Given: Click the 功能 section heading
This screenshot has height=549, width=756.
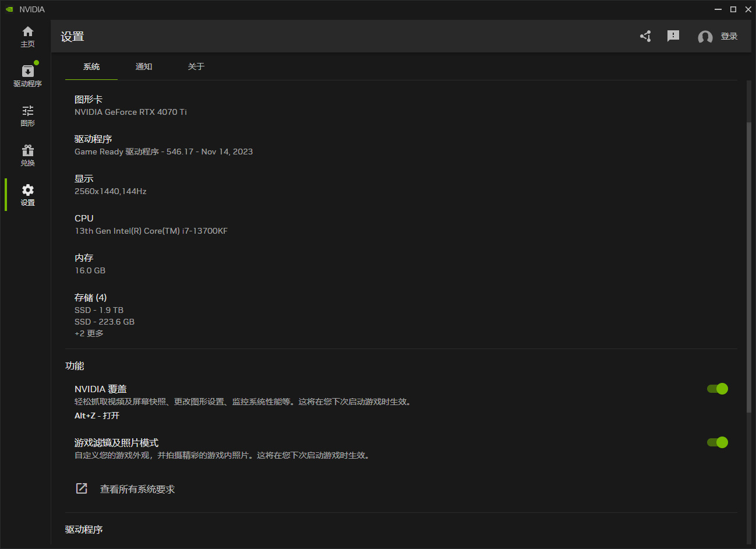Looking at the screenshot, I should (x=75, y=366).
